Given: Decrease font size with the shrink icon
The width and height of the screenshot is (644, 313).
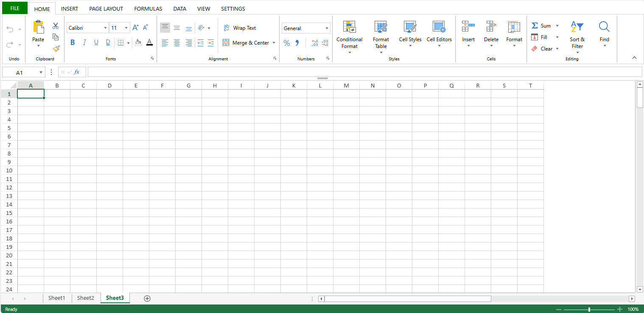Looking at the screenshot, I should tap(146, 28).
